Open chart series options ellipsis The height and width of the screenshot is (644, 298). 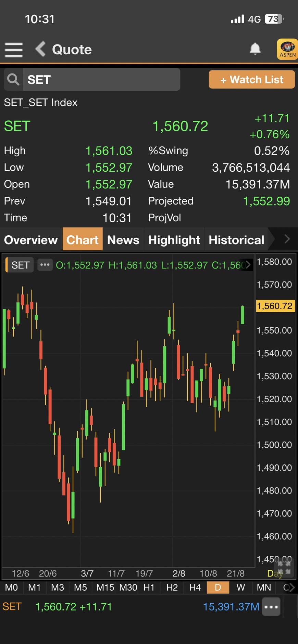45,265
